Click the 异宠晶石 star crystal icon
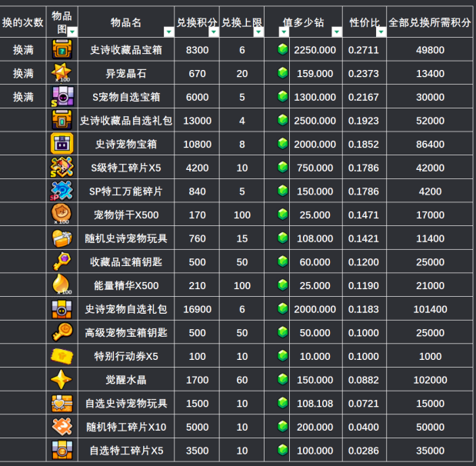The image size is (476, 466). pyautogui.click(x=62, y=73)
